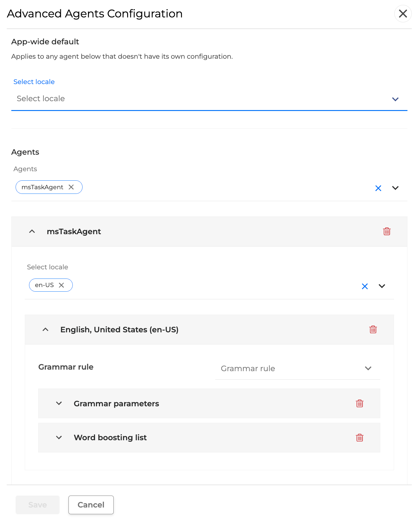Click the msTaskAgent section title text
The width and height of the screenshot is (420, 524).
tap(74, 232)
